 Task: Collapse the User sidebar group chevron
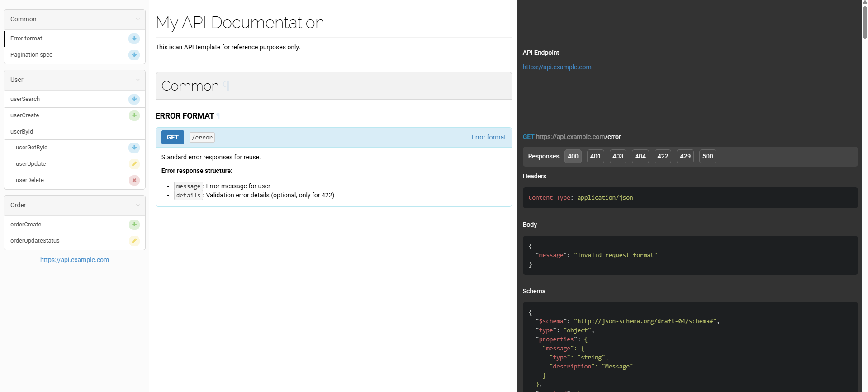[138, 80]
